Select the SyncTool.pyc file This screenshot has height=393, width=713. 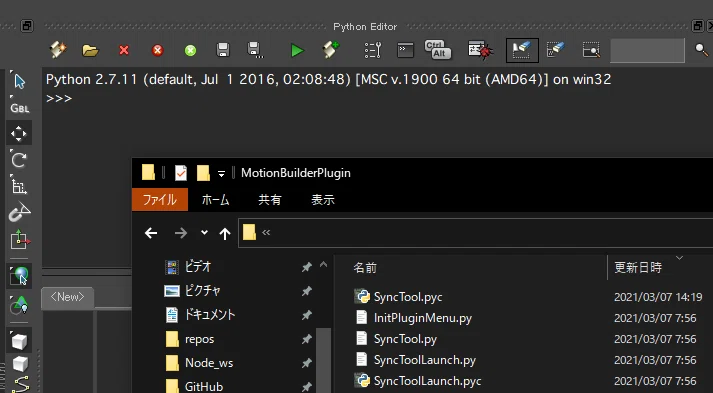click(x=408, y=297)
